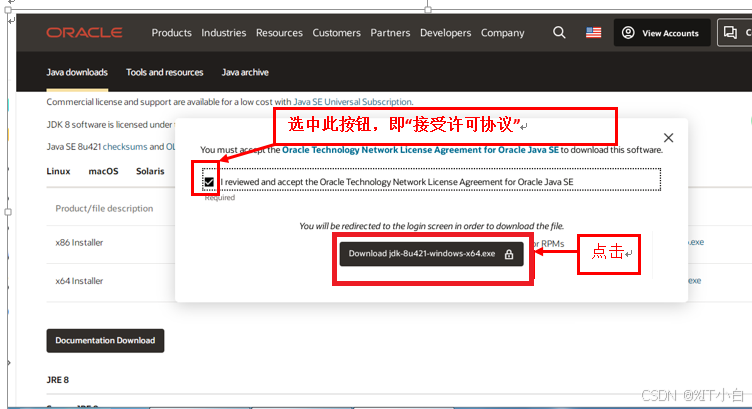
Task: Open the Company menu
Action: (x=503, y=33)
